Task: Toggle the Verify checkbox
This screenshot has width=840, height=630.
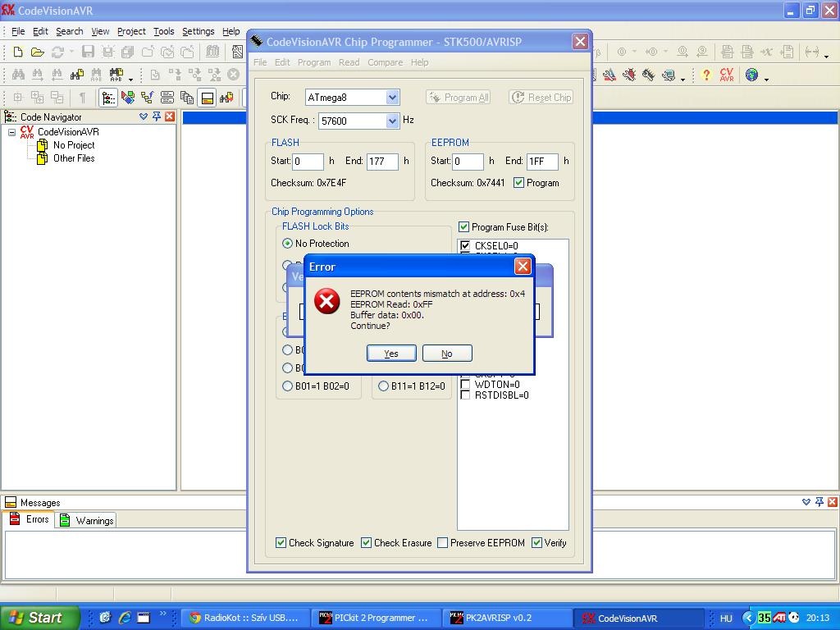Action: point(536,543)
